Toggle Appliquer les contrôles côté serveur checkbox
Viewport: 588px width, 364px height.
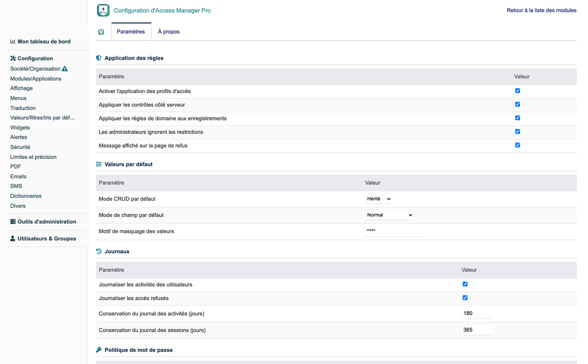coord(517,104)
